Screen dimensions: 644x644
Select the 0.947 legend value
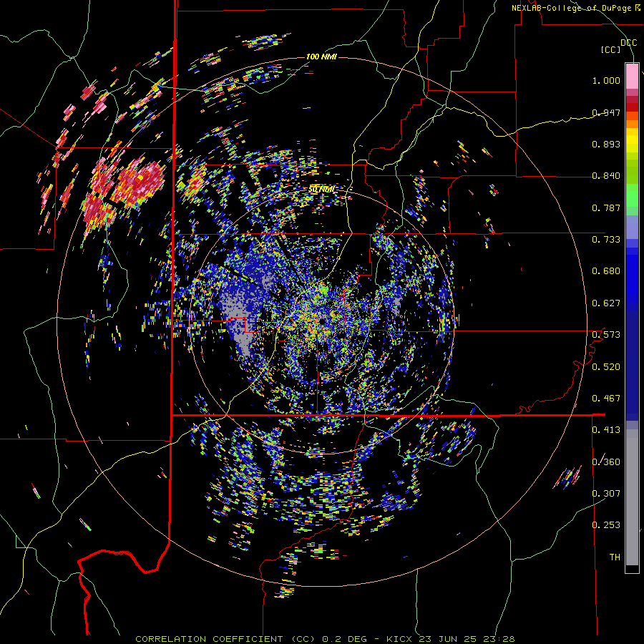606,112
